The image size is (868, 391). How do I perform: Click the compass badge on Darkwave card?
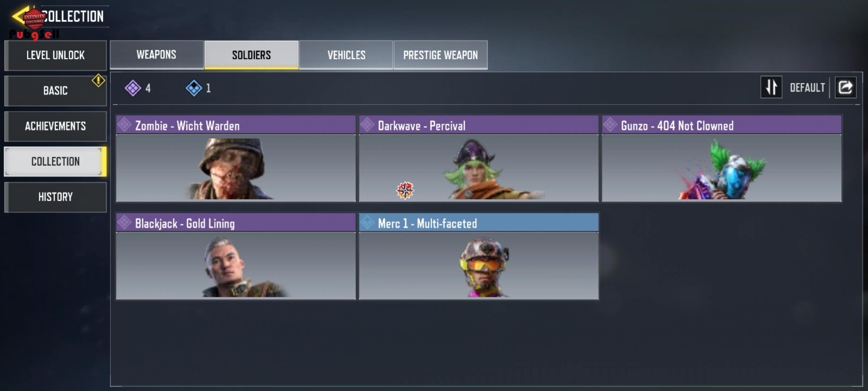pos(405,190)
